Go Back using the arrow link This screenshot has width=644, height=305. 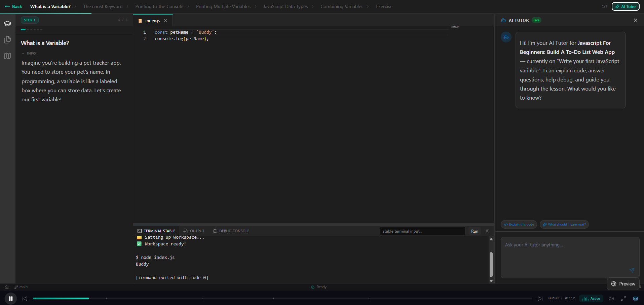13,6
